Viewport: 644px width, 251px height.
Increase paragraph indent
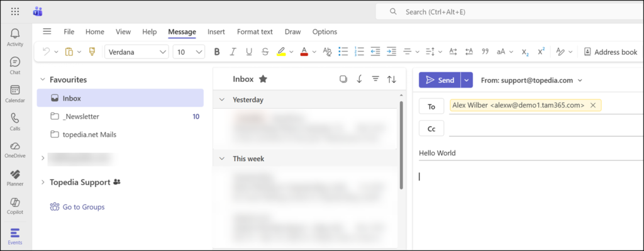(x=391, y=52)
